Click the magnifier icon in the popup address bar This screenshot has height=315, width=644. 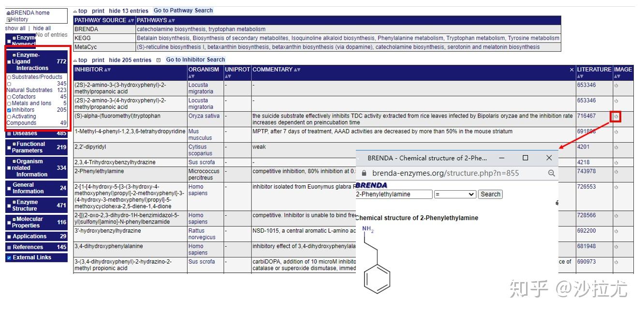(550, 172)
